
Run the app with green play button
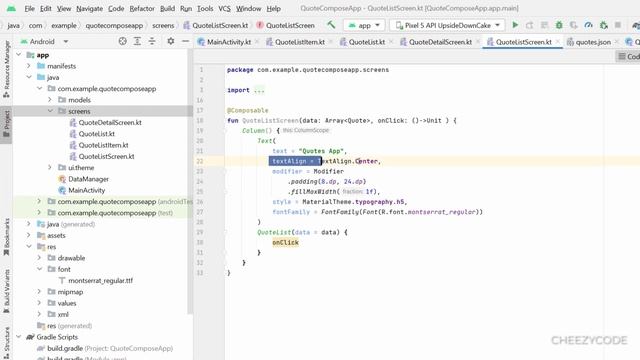(x=515, y=25)
